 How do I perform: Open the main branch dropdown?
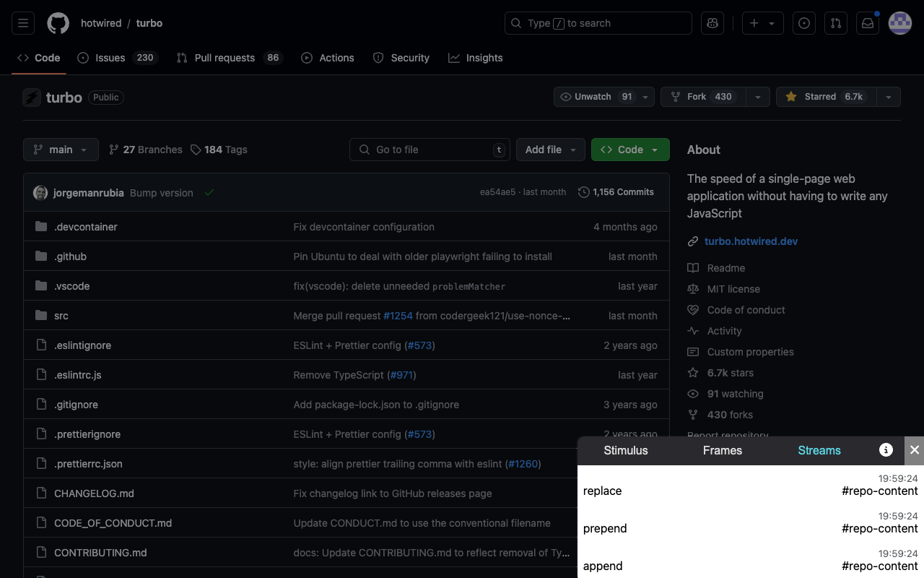click(61, 150)
